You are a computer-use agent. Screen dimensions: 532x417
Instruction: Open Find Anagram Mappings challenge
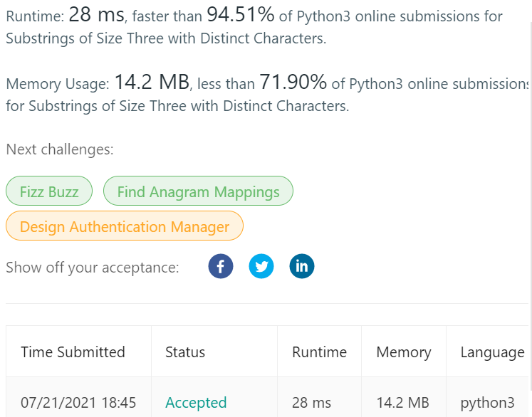(x=198, y=191)
